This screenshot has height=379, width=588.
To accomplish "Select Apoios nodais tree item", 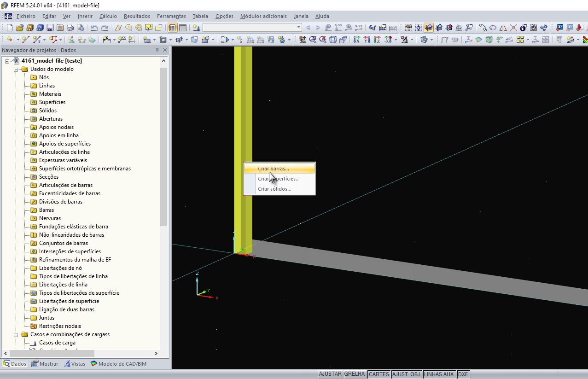I will 56,127.
